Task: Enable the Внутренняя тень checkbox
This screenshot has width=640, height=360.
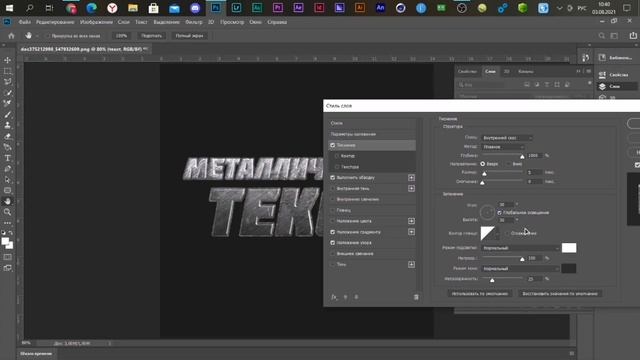Action: point(333,189)
